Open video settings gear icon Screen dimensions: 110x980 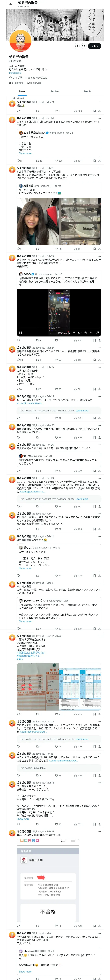[86, 333]
